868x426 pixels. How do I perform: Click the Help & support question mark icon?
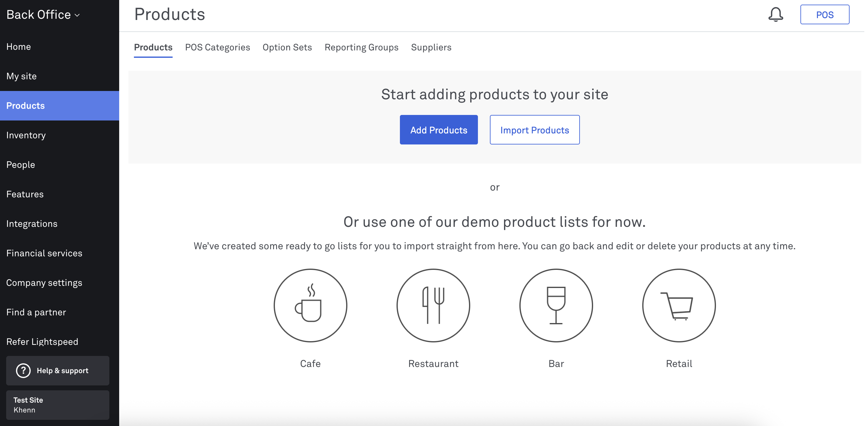[x=23, y=370]
